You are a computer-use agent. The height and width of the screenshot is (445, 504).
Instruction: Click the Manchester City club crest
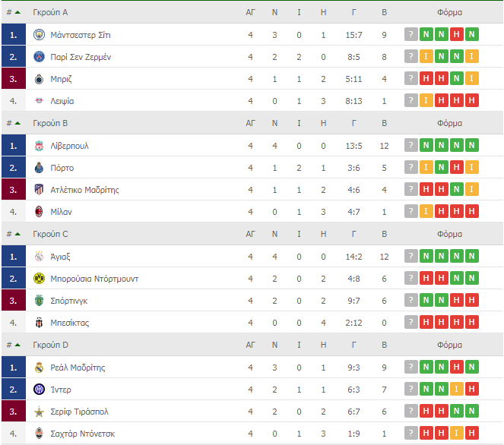(x=40, y=35)
